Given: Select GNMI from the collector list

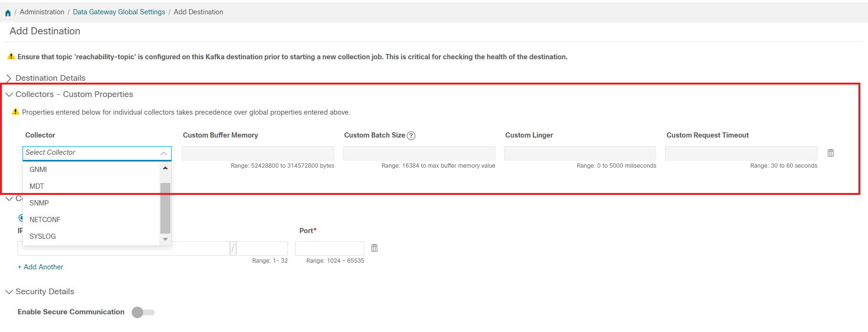Looking at the screenshot, I should 38,170.
